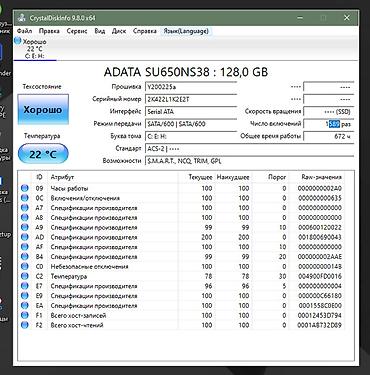Viewport: 370px width, 375px height.
Task: Click status orb for attribute EA
Action: click(25, 305)
